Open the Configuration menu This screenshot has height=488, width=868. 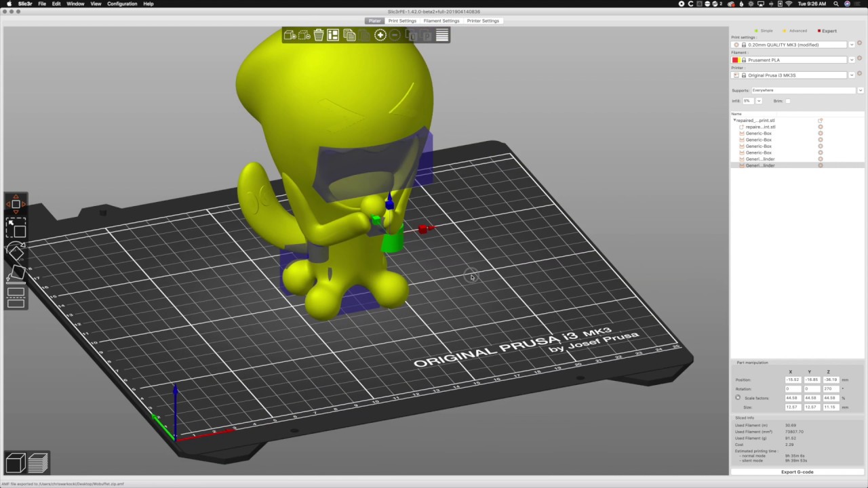pos(122,4)
